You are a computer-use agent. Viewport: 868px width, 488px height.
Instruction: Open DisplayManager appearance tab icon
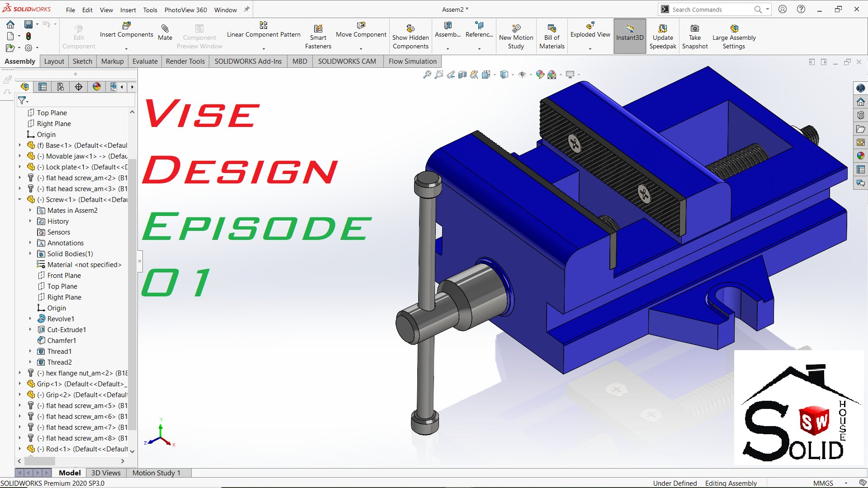pyautogui.click(x=97, y=87)
